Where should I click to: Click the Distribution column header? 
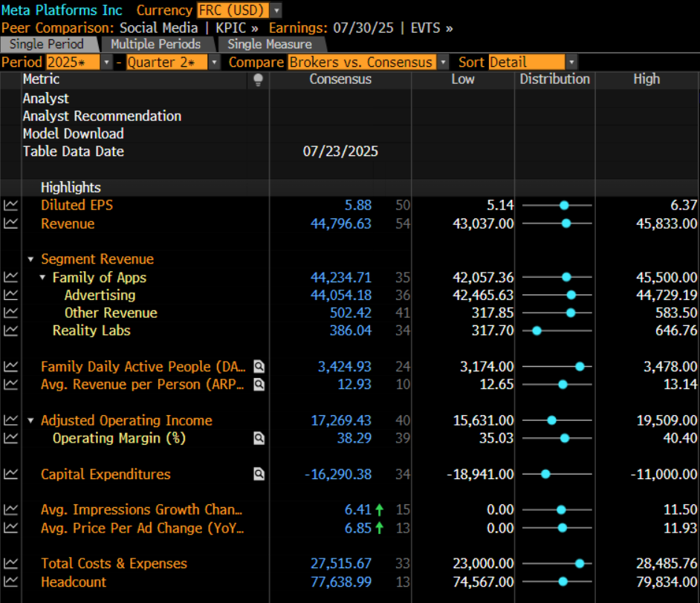coord(555,79)
